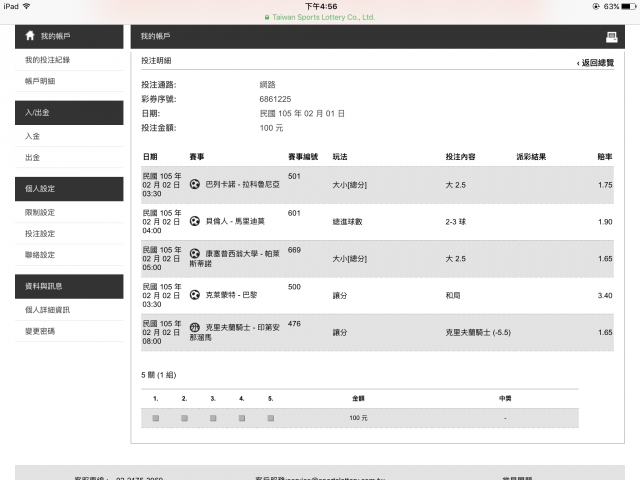Click 100 元 in the combination row
This screenshot has height=480, width=640.
tap(358, 418)
